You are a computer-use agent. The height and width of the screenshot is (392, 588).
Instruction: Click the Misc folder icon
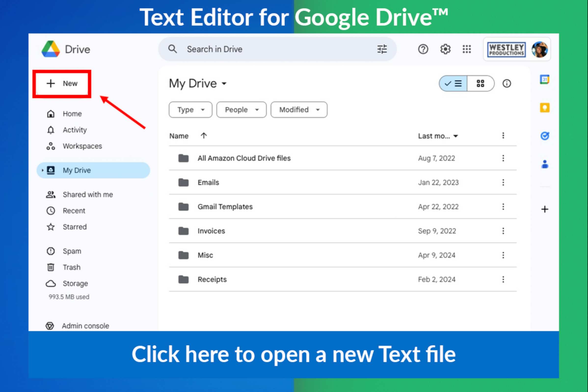point(183,255)
